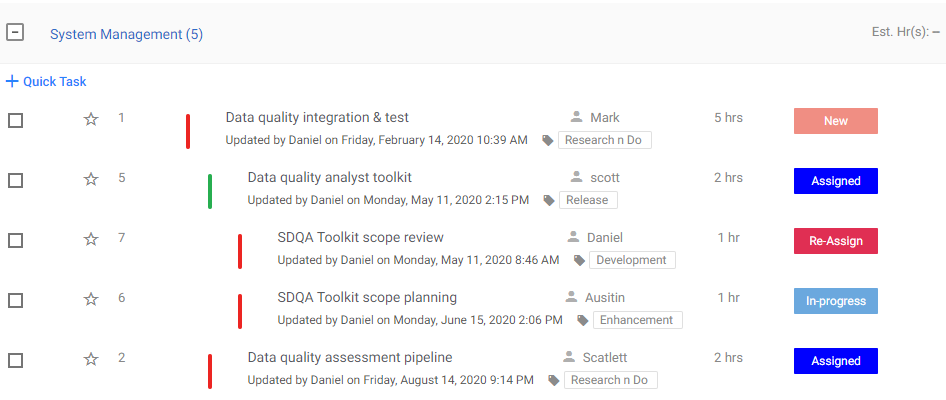Click the green priority bar for analyst toolkit
Screen dimensions: 946x400
(210, 191)
